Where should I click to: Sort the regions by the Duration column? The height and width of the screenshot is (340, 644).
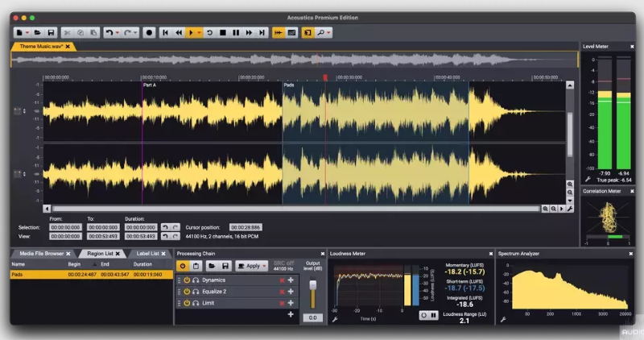coord(142,264)
